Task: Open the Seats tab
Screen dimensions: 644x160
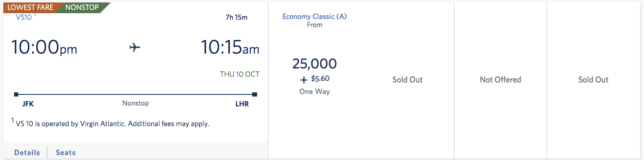Action: (x=66, y=152)
